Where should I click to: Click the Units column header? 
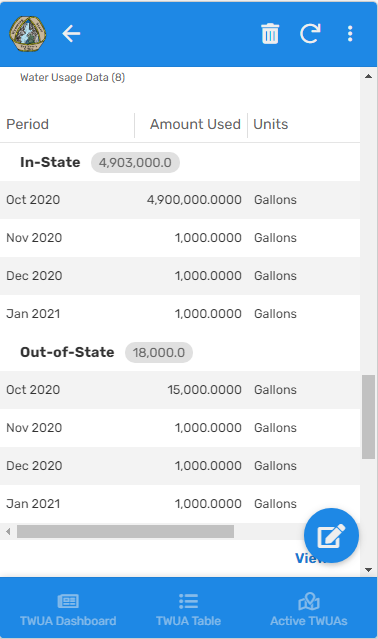[270, 124]
